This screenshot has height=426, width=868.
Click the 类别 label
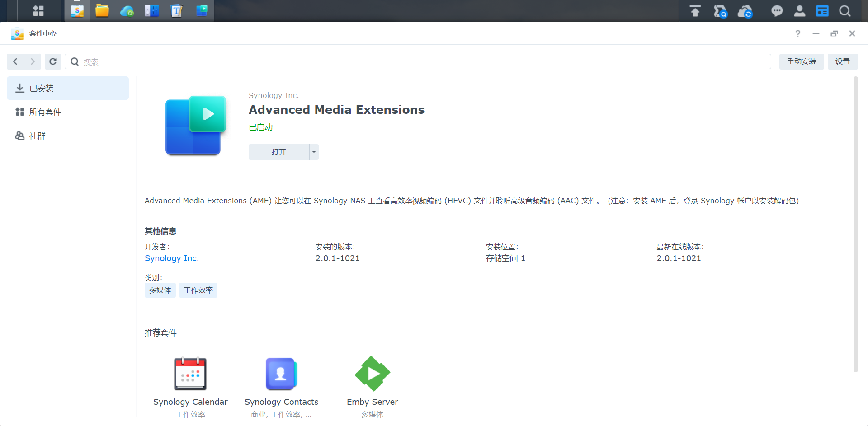153,277
